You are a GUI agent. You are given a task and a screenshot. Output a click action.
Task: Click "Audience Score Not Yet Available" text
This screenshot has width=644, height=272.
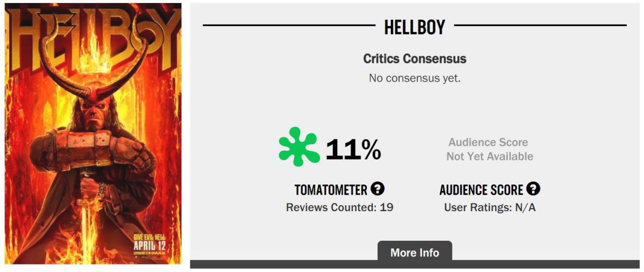point(490,149)
